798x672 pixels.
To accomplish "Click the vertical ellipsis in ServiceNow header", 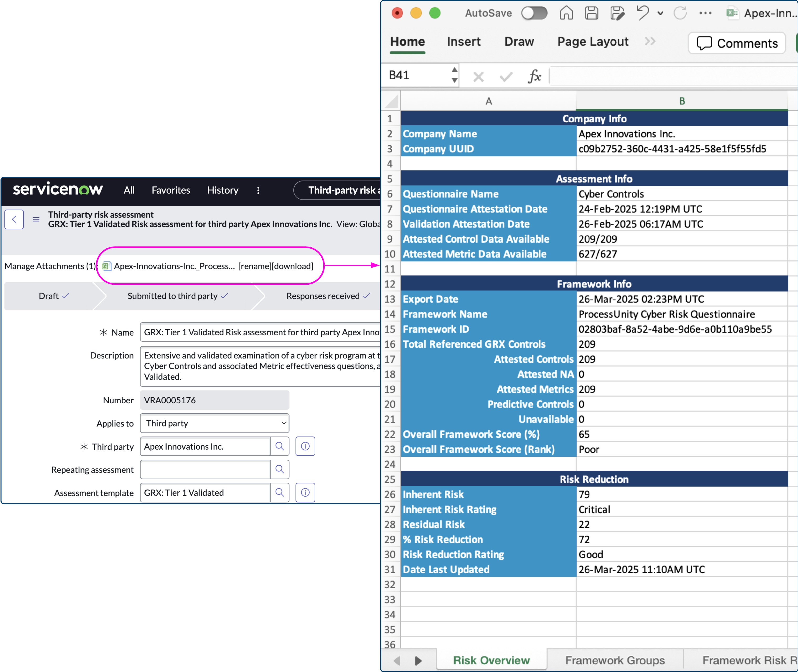I will 258,190.
